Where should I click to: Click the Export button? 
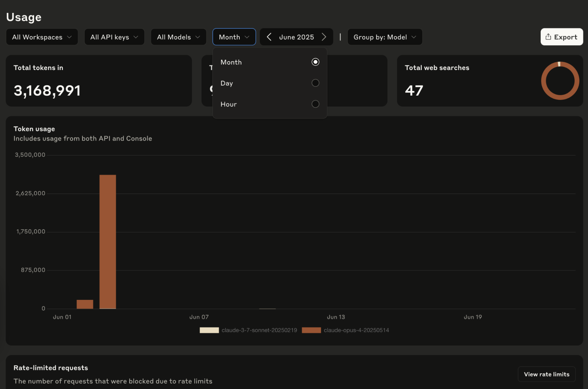pos(561,37)
